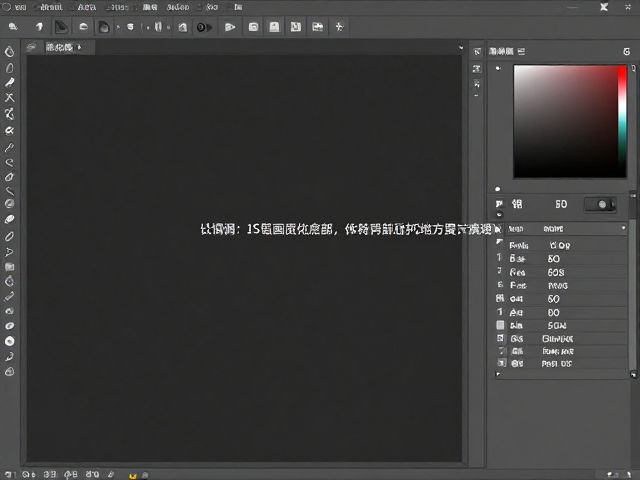Click the vertical hue strip beside the color field

coord(622,121)
